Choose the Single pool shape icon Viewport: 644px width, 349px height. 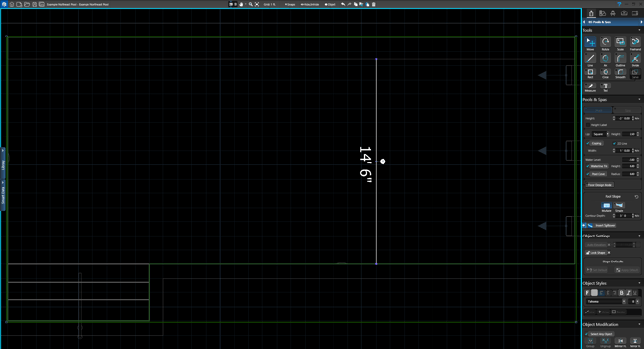click(x=619, y=206)
